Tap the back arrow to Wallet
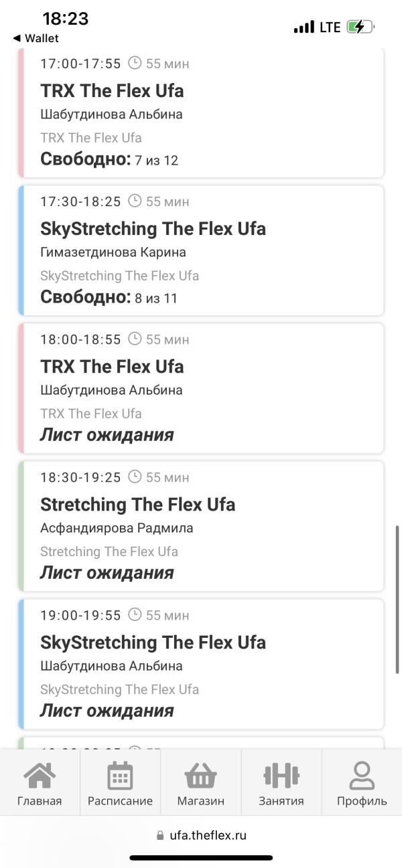Screen dimensions: 402x868 click(x=16, y=38)
